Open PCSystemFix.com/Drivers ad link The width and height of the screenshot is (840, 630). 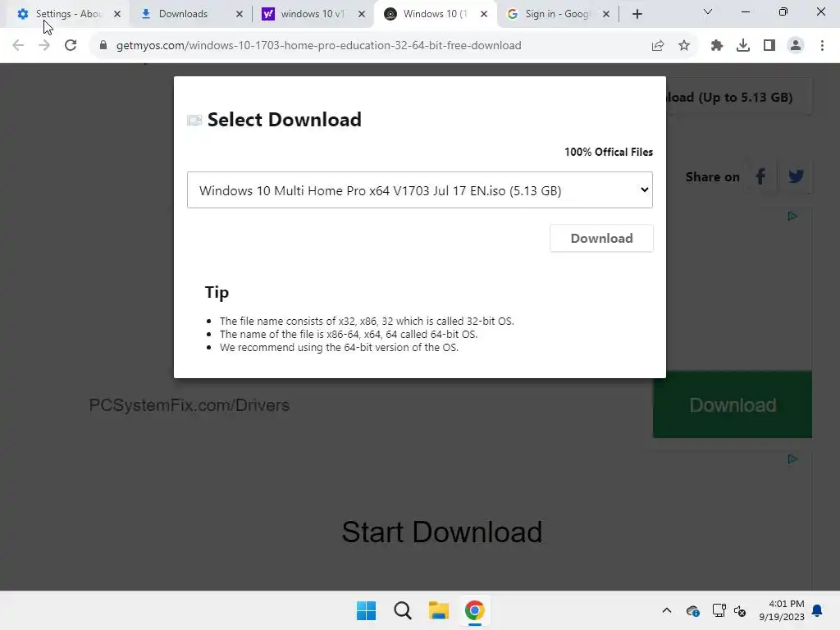click(189, 405)
